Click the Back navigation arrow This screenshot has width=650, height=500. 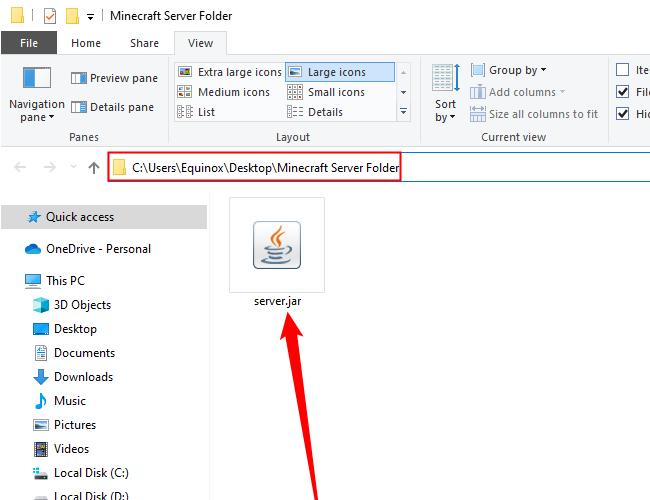pos(20,167)
